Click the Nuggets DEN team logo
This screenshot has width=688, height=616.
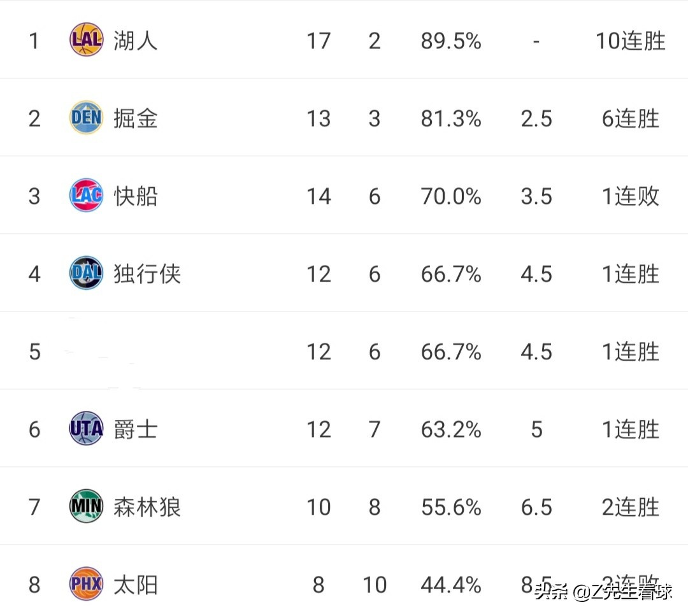[86, 118]
